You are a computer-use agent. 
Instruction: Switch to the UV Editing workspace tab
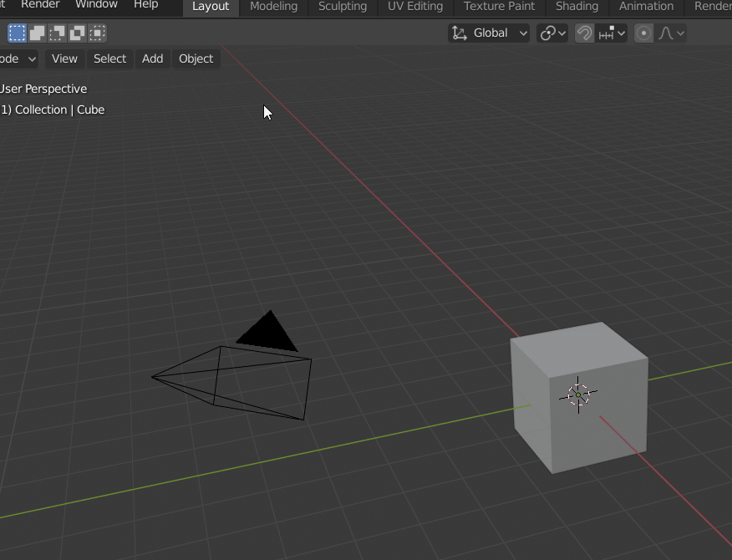[415, 7]
